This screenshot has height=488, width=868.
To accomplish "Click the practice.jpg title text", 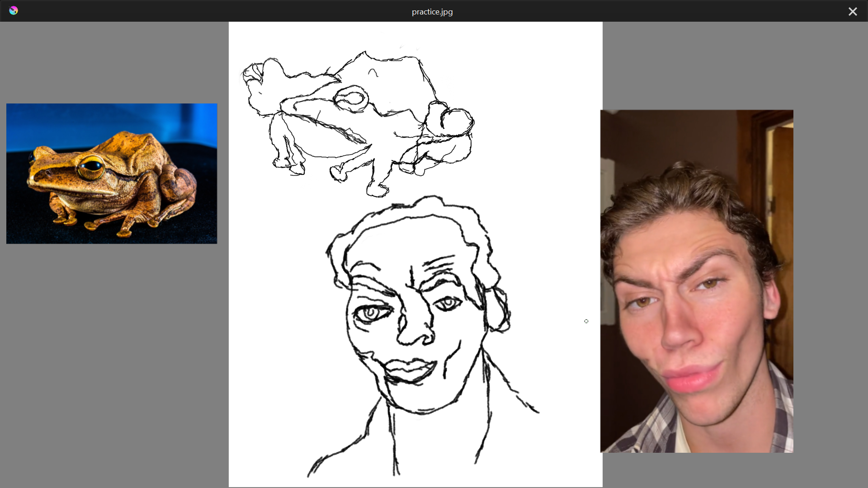I will [x=432, y=12].
